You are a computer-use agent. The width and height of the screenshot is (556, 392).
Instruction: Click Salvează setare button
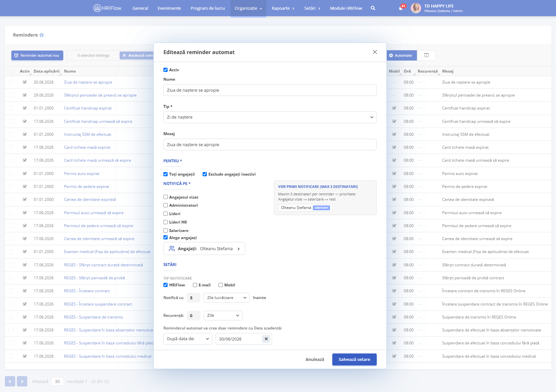pyautogui.click(x=354, y=359)
